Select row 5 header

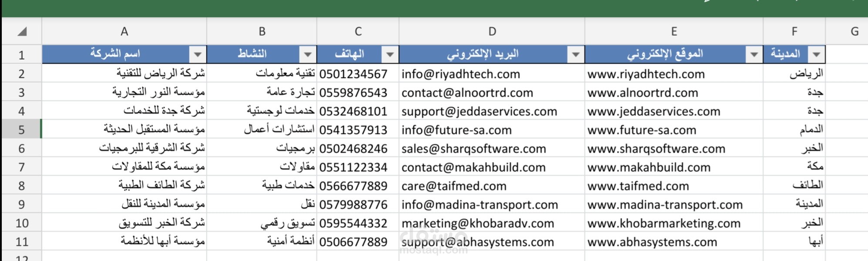22,130
